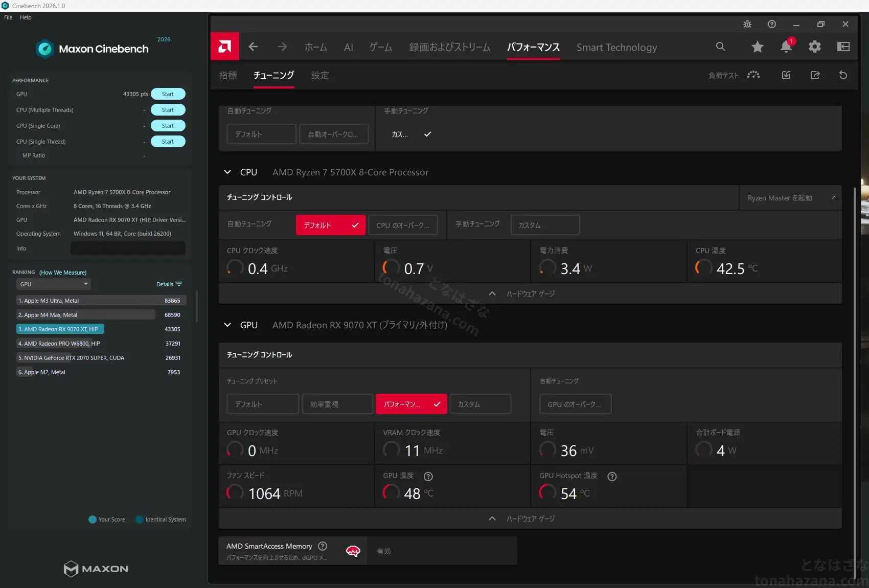Open notifications bell with red badge
The image size is (869, 588).
point(786,46)
